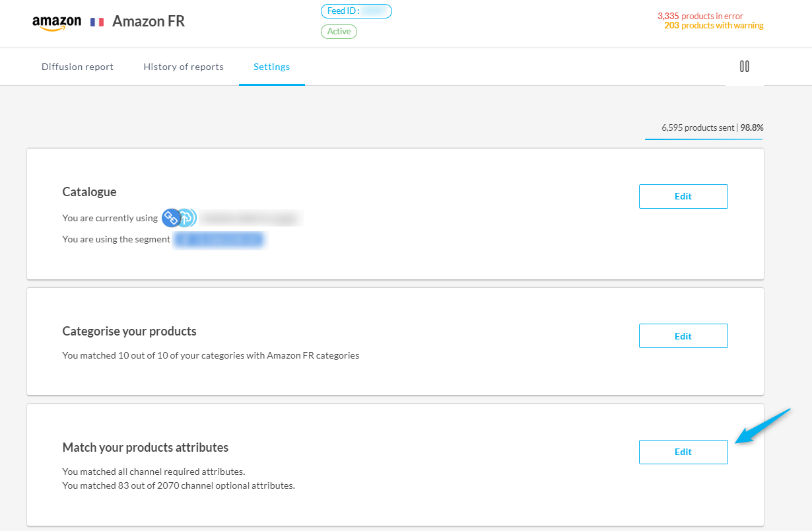The height and width of the screenshot is (531, 812).
Task: Switch to History of reports tab
Action: (x=184, y=67)
